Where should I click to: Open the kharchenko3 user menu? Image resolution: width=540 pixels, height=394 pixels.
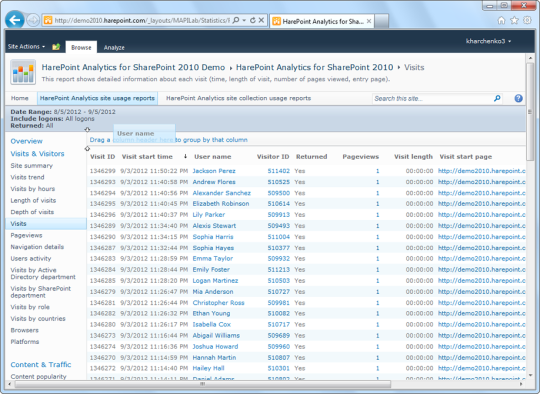[488, 41]
